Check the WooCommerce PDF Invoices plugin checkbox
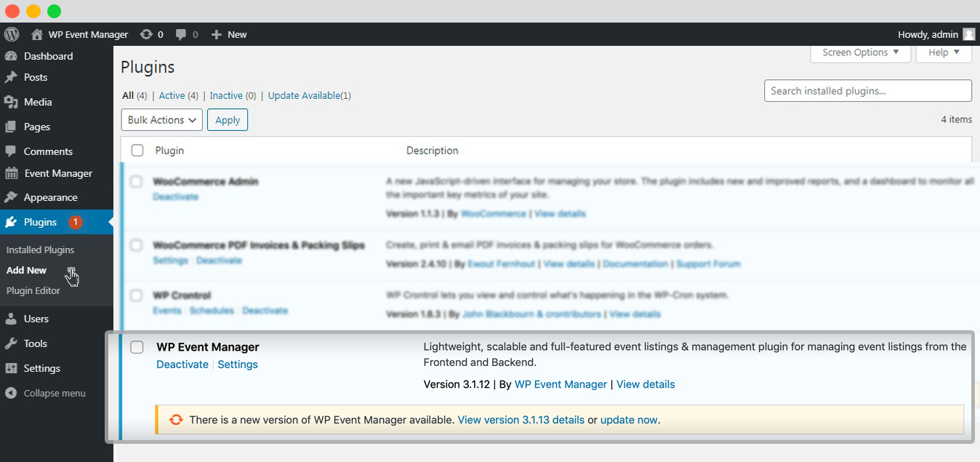 point(137,245)
